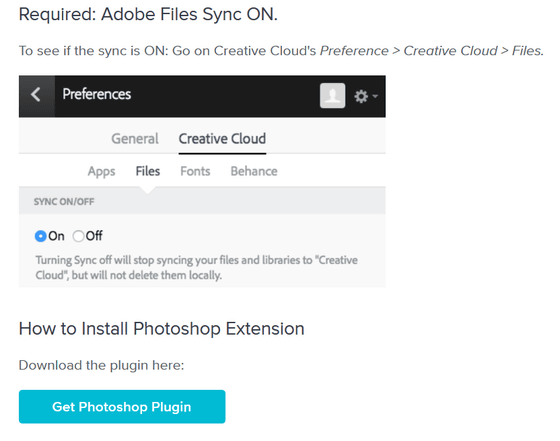Click the "On" label text

(x=56, y=236)
